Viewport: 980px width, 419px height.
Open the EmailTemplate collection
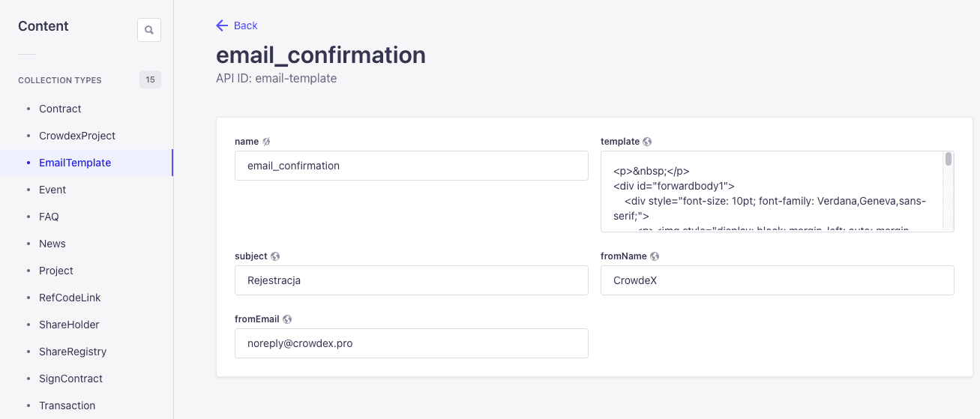[x=75, y=163]
